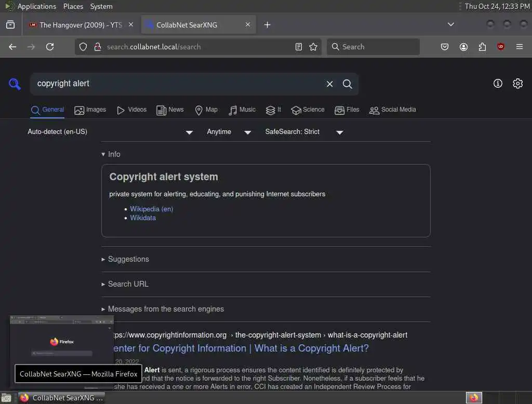Switch to the Videos category

131,110
